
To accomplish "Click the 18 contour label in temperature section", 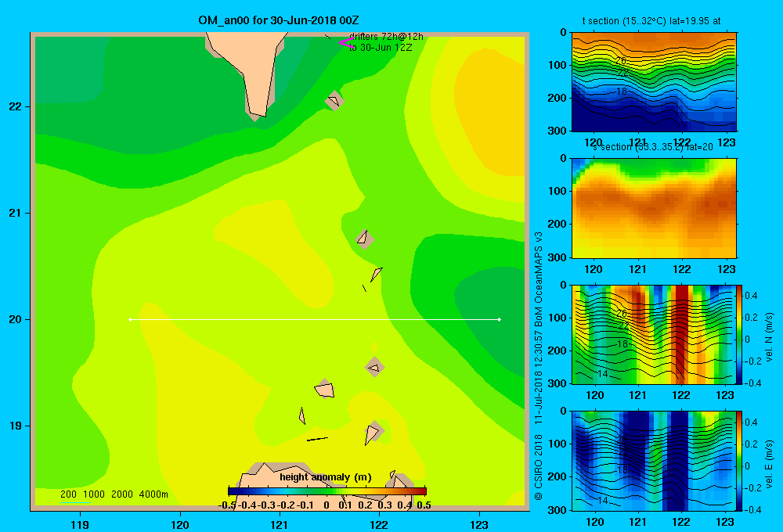I will click(621, 92).
